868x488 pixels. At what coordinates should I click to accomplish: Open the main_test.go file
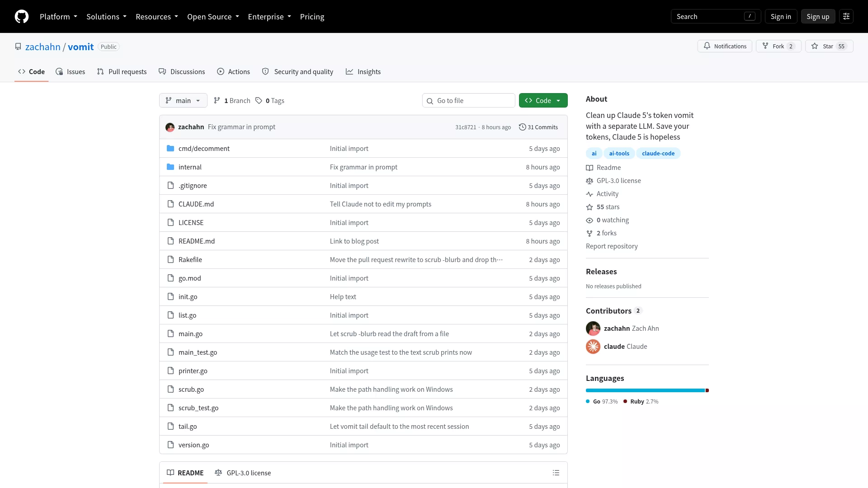point(198,352)
